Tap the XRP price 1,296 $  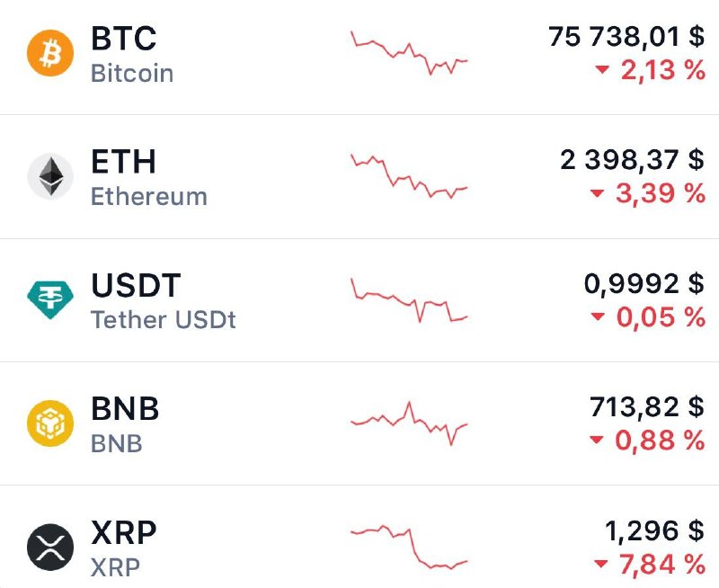coord(655,530)
